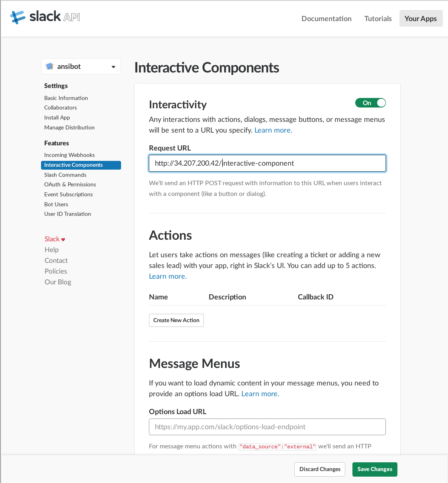The width and height of the screenshot is (448, 483).
Task: Select OAuth & Permissions sidebar item
Action: (70, 184)
